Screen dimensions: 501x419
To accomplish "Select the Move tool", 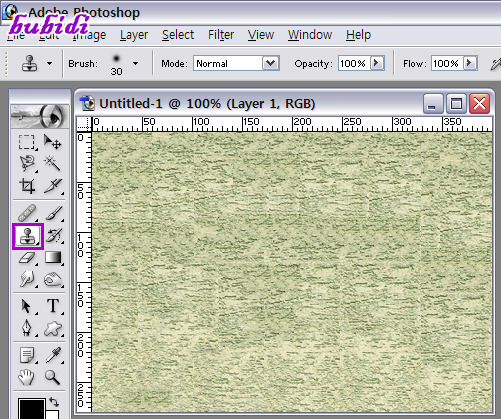I will [x=53, y=142].
